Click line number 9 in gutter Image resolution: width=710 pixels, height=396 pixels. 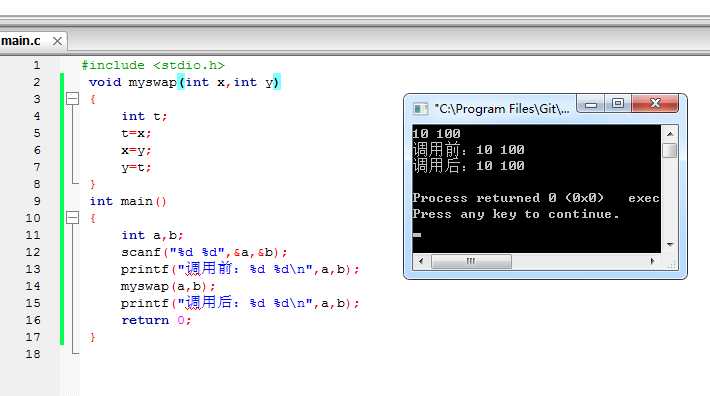(36, 201)
